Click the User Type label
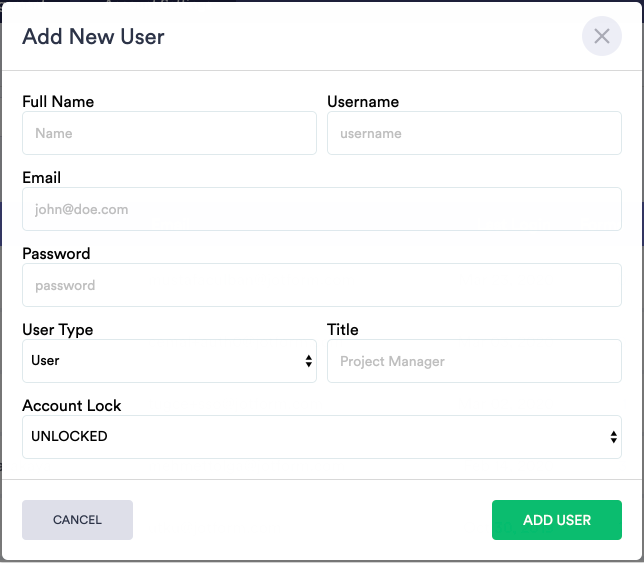Viewport: 644px width, 563px height. click(57, 329)
